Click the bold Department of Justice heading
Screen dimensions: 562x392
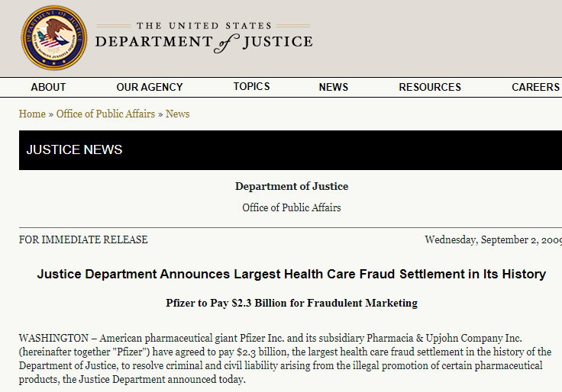292,186
